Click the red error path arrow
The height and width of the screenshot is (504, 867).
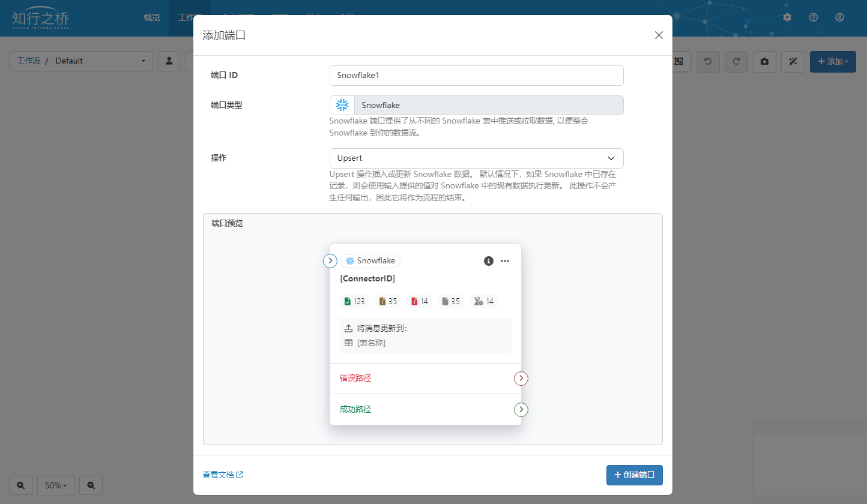[x=521, y=379]
